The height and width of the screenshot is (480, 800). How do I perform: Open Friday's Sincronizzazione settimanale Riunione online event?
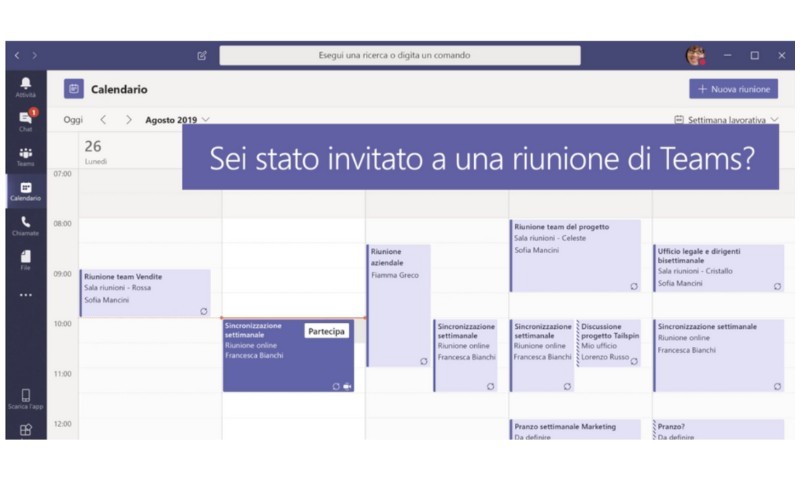point(719,356)
